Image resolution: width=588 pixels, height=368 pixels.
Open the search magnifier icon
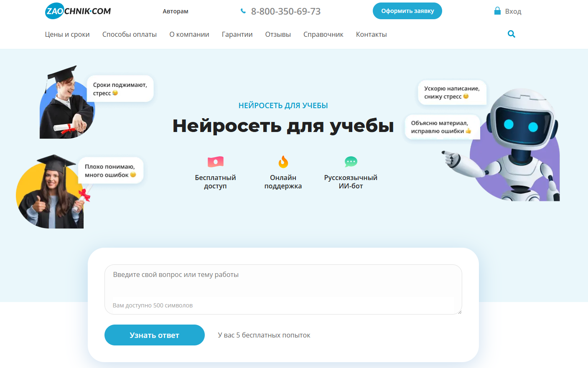pos(511,34)
